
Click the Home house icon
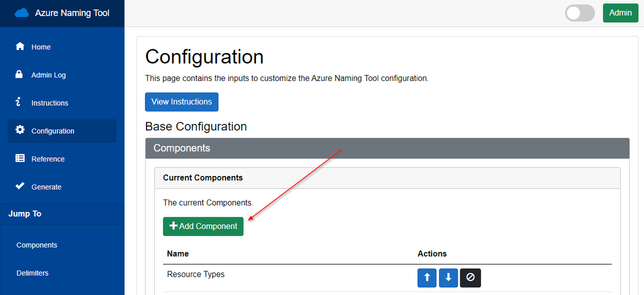[x=20, y=46]
